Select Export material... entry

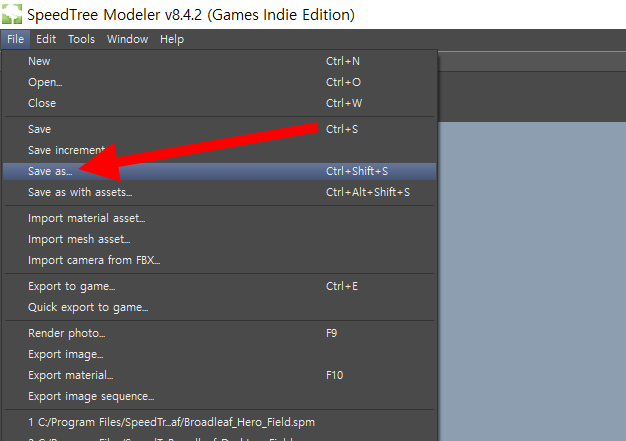(x=219, y=376)
